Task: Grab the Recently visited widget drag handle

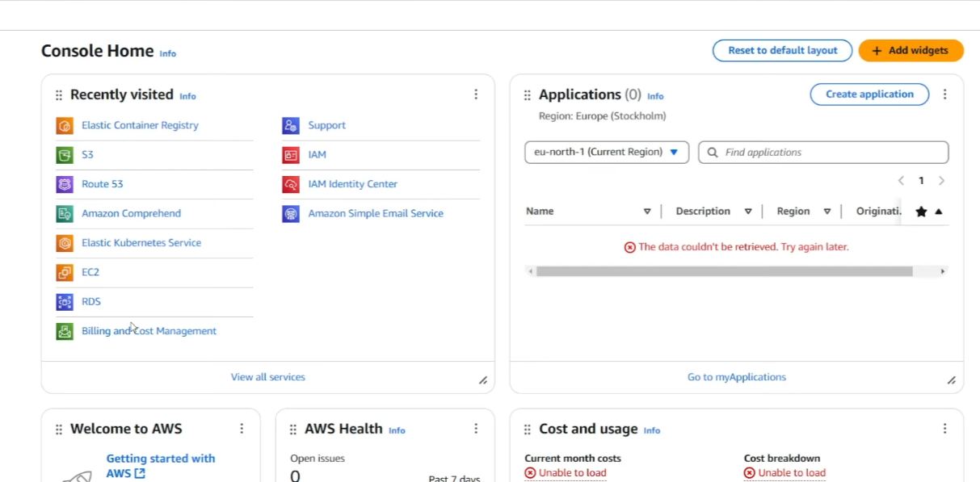Action: [x=59, y=95]
